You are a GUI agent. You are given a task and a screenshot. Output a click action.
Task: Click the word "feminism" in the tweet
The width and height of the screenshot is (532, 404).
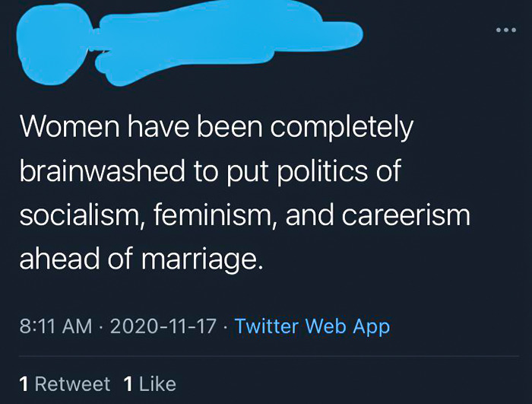pos(208,215)
